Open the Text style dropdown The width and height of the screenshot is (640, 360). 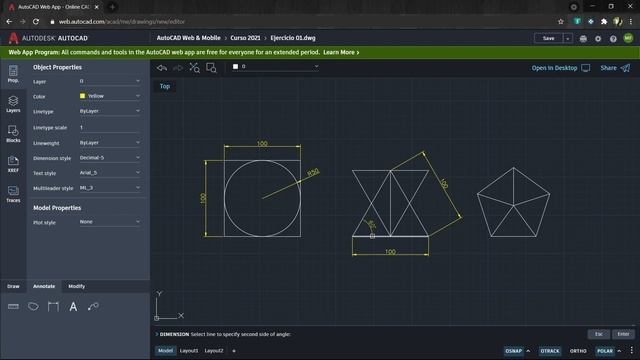pos(110,173)
